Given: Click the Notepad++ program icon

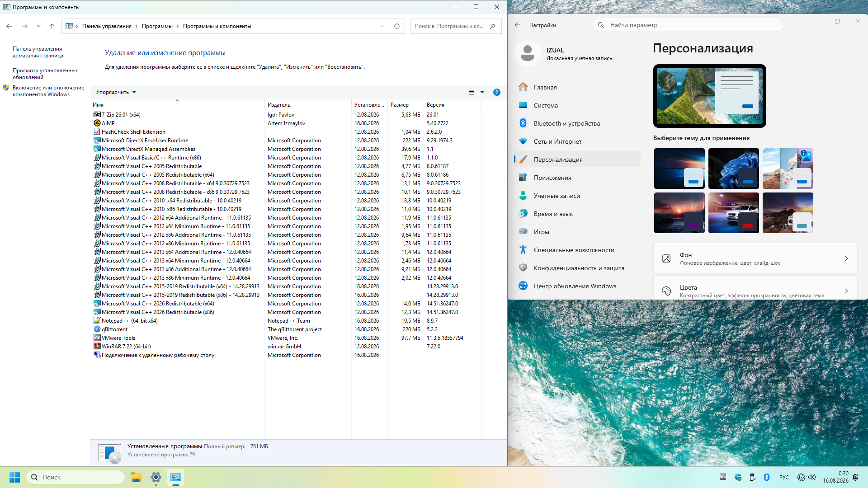Looking at the screenshot, I should pyautogui.click(x=97, y=321).
